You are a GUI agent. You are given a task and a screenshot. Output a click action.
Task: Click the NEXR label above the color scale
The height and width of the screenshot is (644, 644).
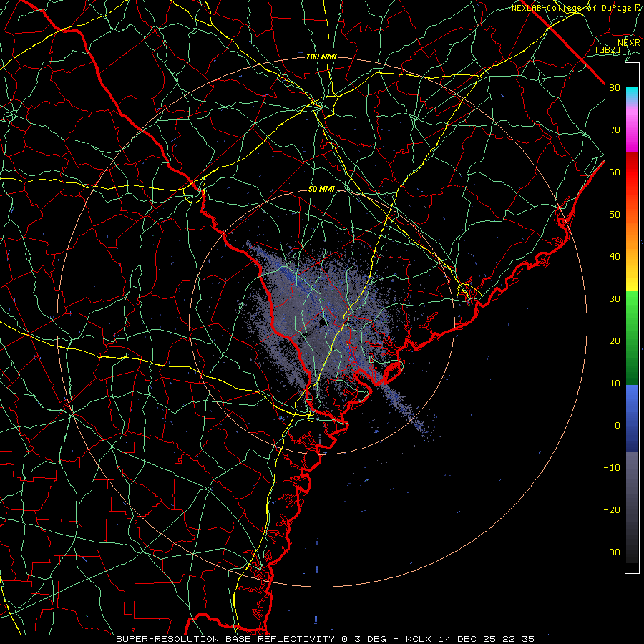[629, 43]
